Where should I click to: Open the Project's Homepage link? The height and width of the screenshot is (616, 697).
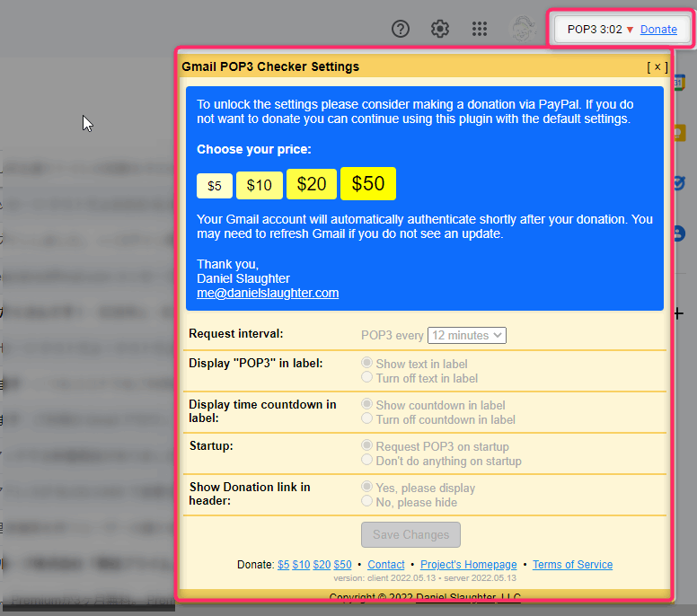tap(469, 565)
